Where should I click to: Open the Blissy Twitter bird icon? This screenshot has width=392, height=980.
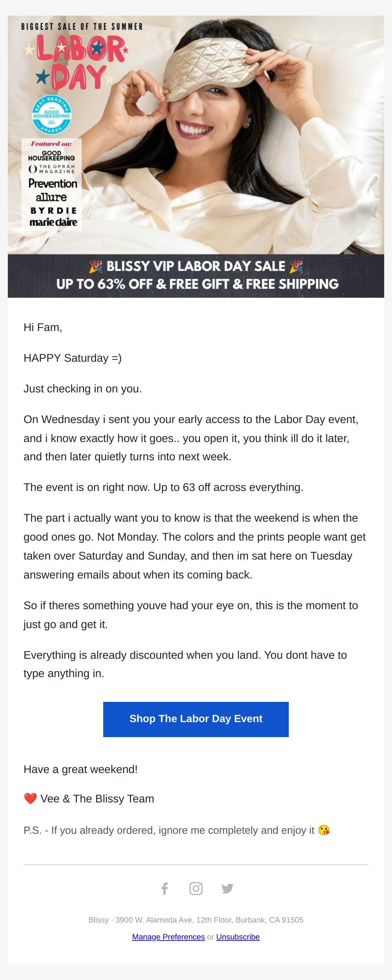tap(227, 889)
